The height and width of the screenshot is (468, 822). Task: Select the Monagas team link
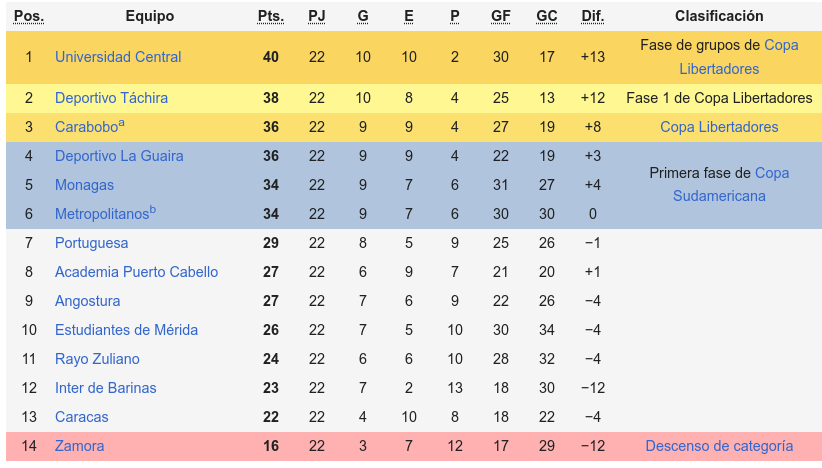point(84,185)
